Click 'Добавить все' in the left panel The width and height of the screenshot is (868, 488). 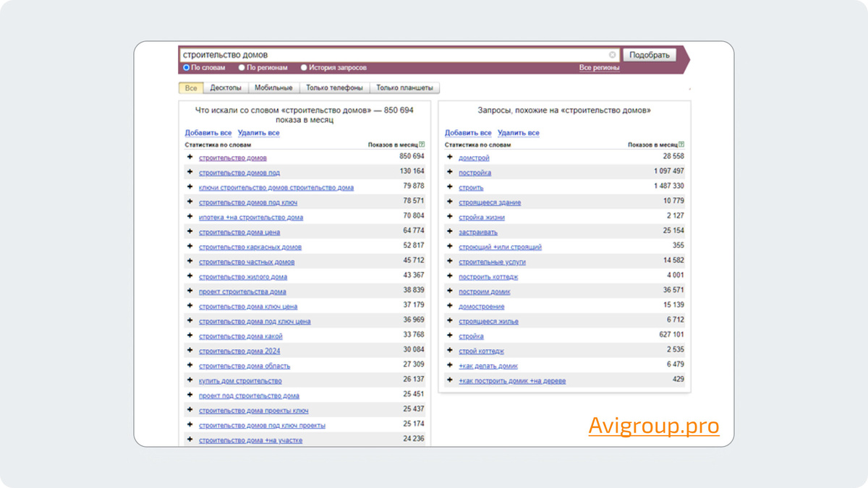pyautogui.click(x=208, y=133)
